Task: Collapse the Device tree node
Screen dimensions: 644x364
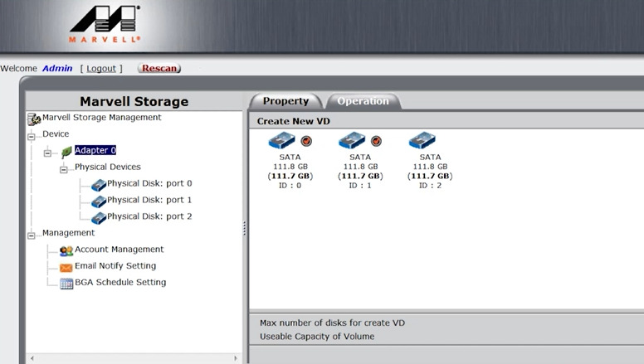Action: tap(32, 137)
